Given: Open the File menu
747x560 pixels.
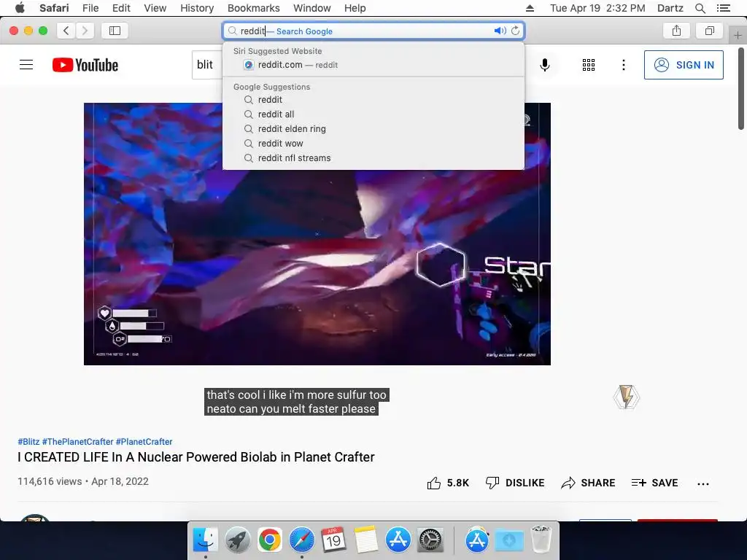Looking at the screenshot, I should pos(90,8).
